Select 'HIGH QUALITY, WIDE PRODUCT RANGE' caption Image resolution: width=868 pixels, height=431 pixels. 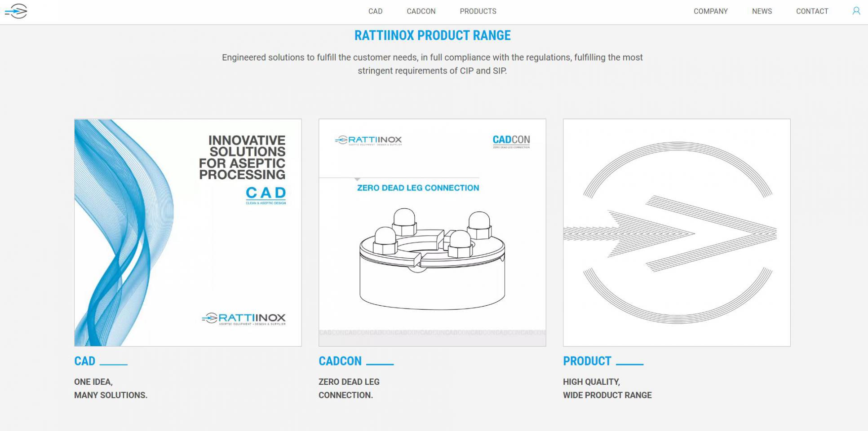[607, 388]
